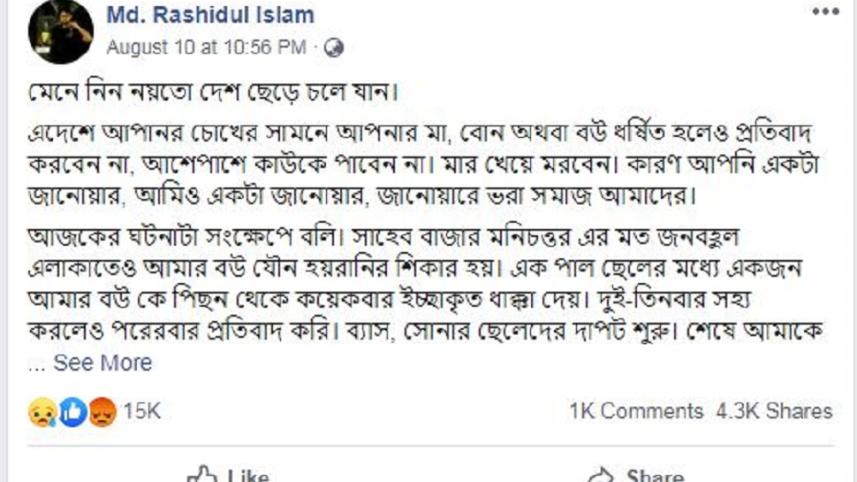
Task: Open the Md. Rashidul Islam profile name link
Action: (210, 15)
